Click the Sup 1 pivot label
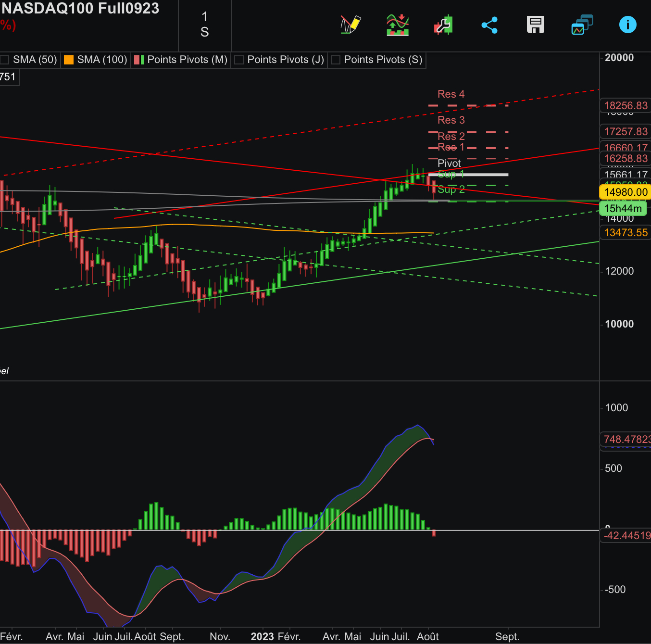651x644 pixels. point(451,174)
